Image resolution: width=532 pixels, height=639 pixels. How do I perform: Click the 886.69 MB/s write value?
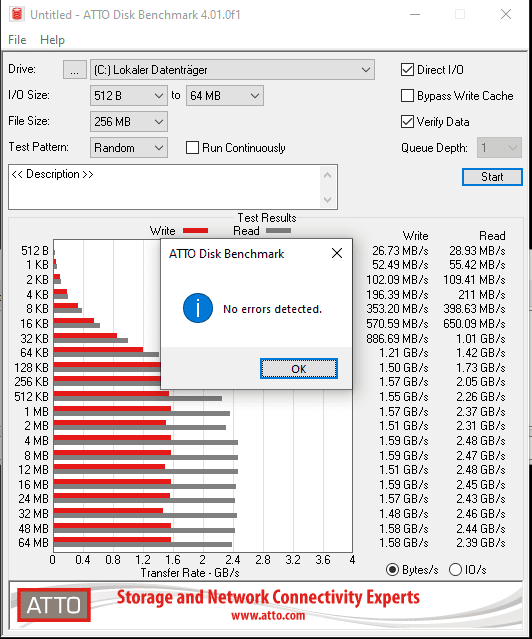(x=397, y=339)
